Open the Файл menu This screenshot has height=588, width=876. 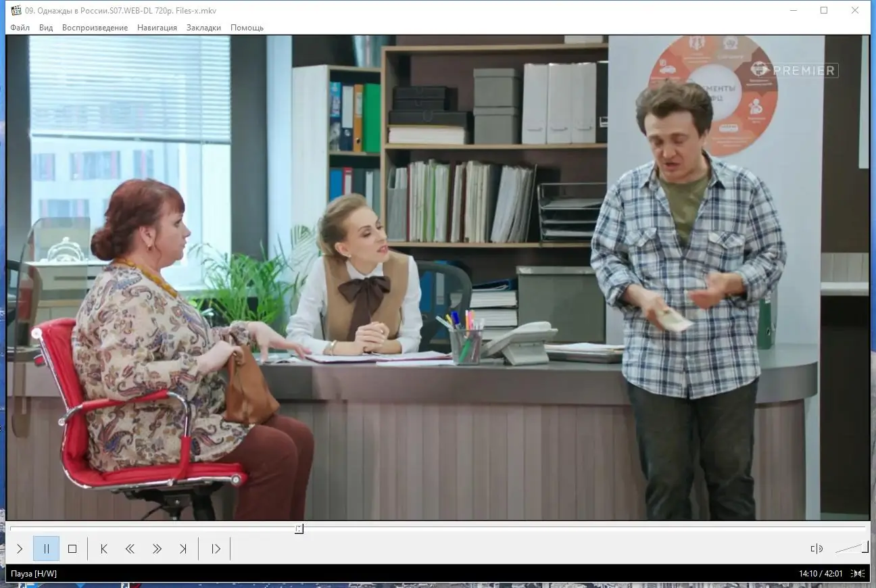click(x=20, y=28)
